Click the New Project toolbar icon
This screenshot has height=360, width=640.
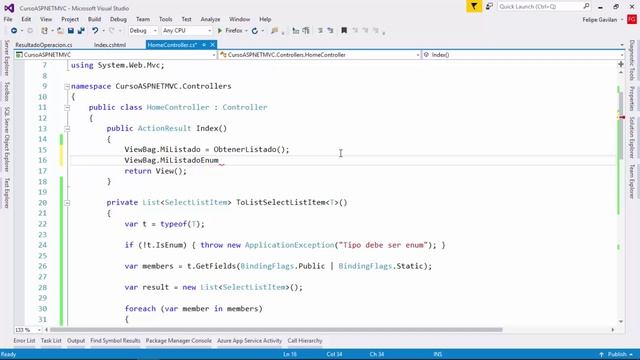coord(44,31)
